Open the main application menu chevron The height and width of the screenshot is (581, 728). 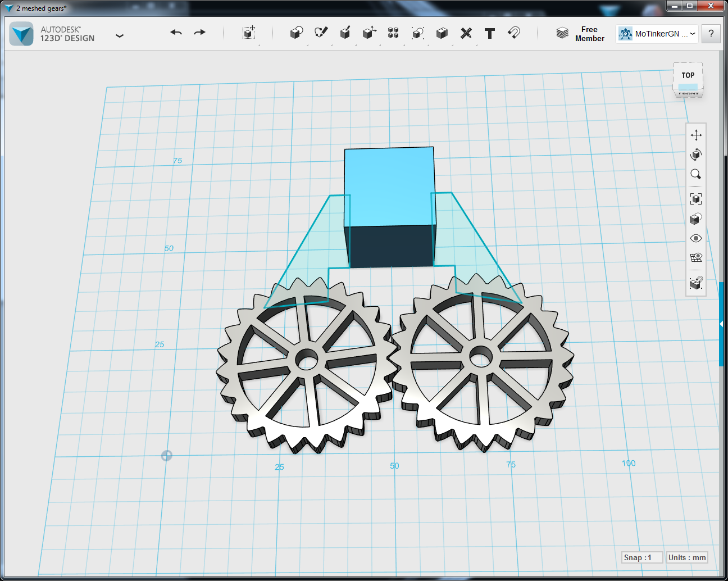(120, 35)
